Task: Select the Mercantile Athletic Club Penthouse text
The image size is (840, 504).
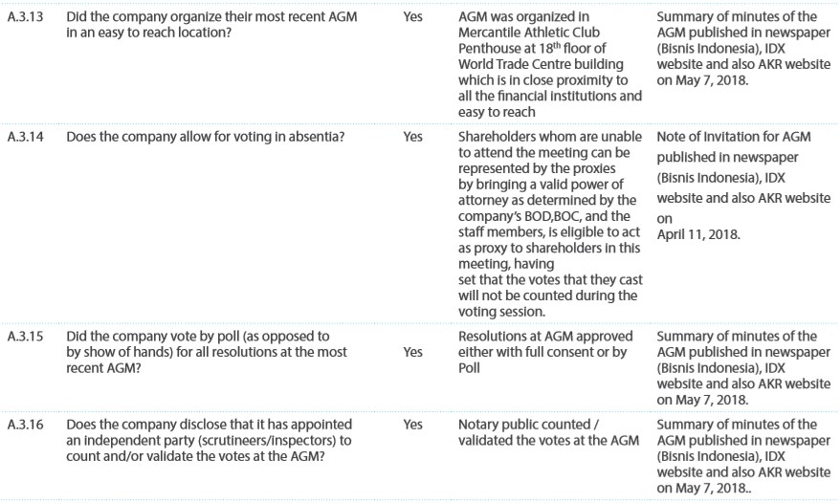Action: (529, 40)
